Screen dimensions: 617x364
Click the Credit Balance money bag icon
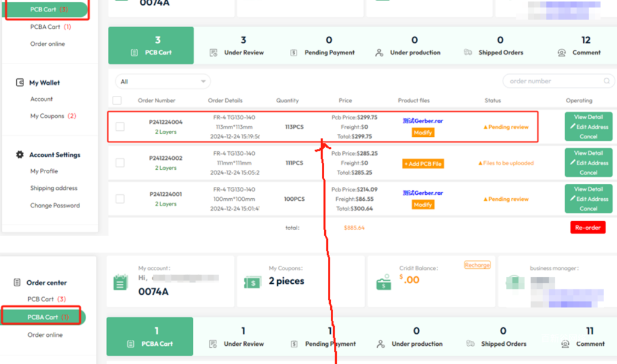[382, 281]
